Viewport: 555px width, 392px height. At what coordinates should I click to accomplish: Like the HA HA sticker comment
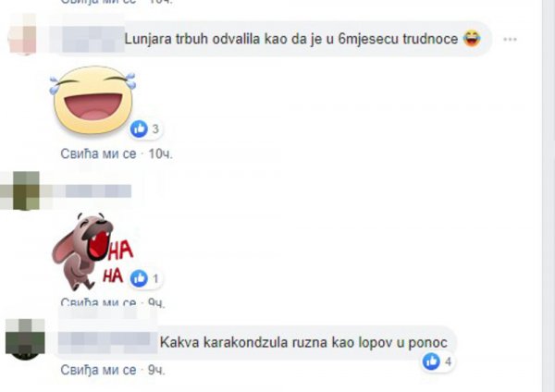[98, 303]
